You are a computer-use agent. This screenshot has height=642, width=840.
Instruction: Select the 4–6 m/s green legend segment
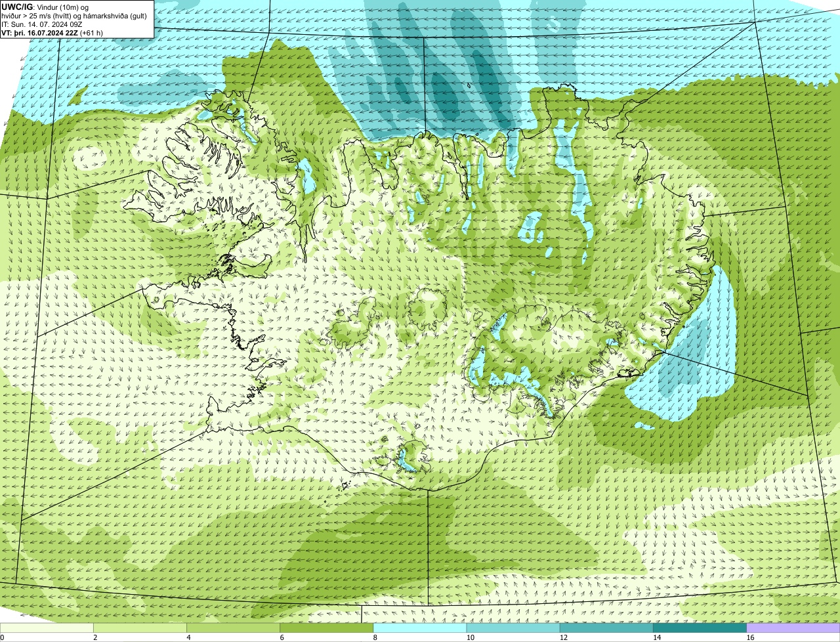233,628
